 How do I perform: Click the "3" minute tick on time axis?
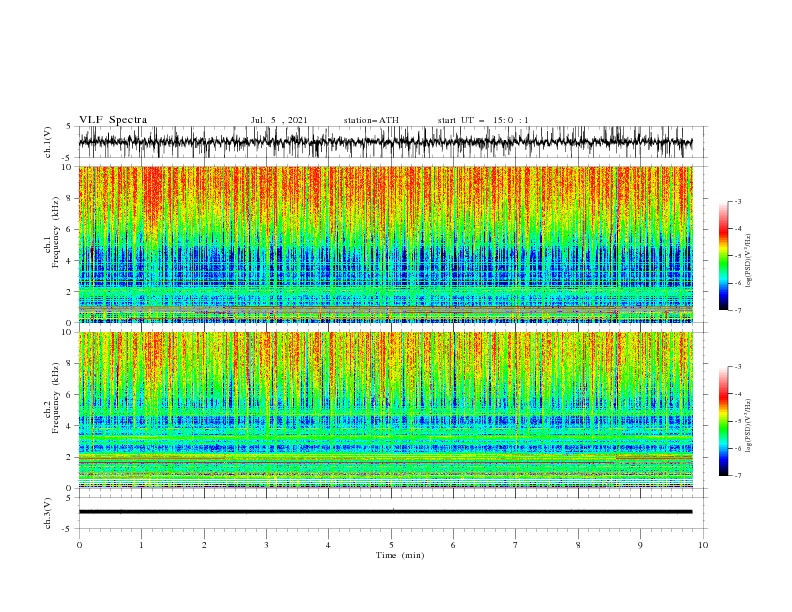point(266,545)
